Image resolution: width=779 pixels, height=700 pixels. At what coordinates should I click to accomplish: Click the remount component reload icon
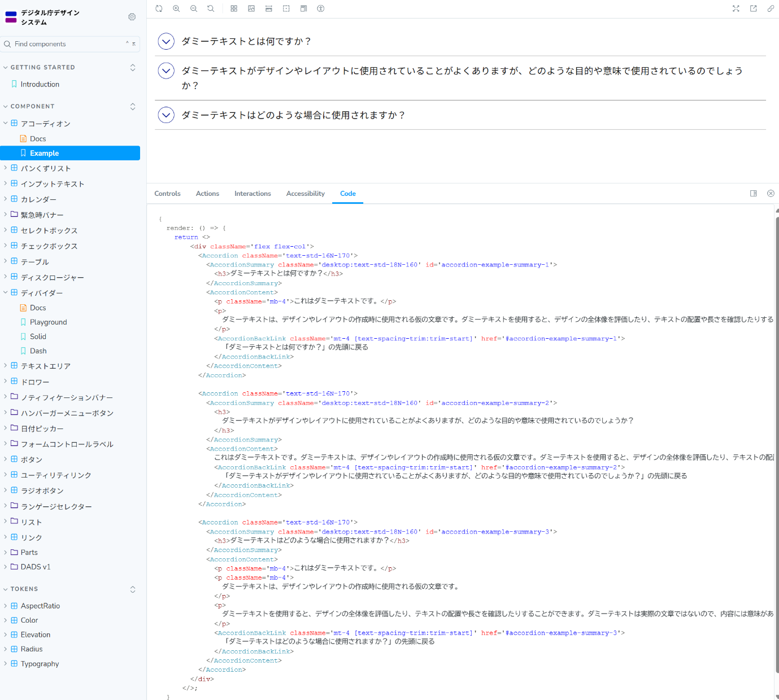pyautogui.click(x=159, y=8)
